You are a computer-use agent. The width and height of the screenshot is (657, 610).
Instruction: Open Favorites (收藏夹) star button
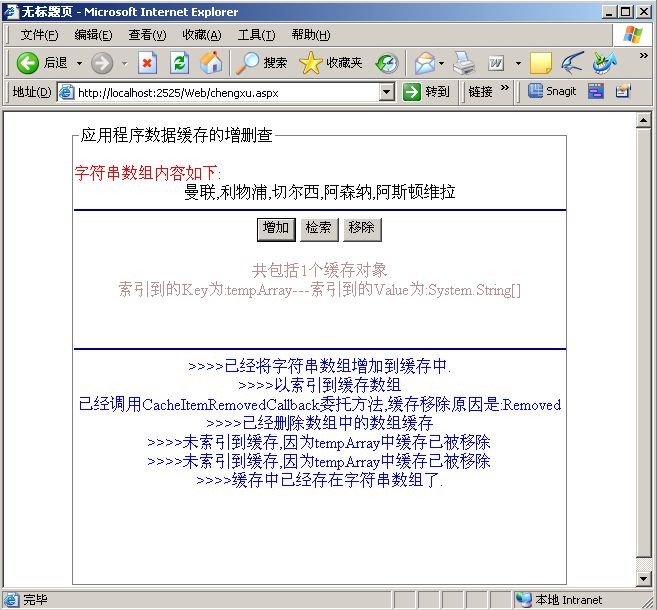[x=331, y=63]
